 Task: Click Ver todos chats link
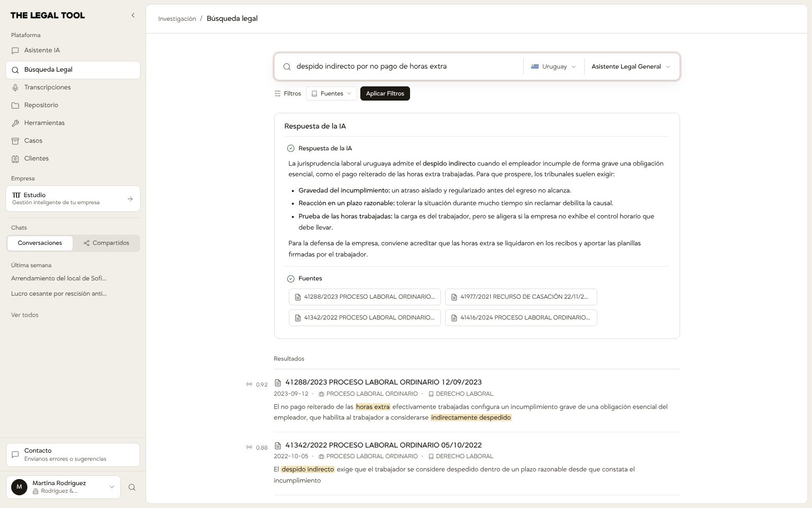click(x=25, y=315)
